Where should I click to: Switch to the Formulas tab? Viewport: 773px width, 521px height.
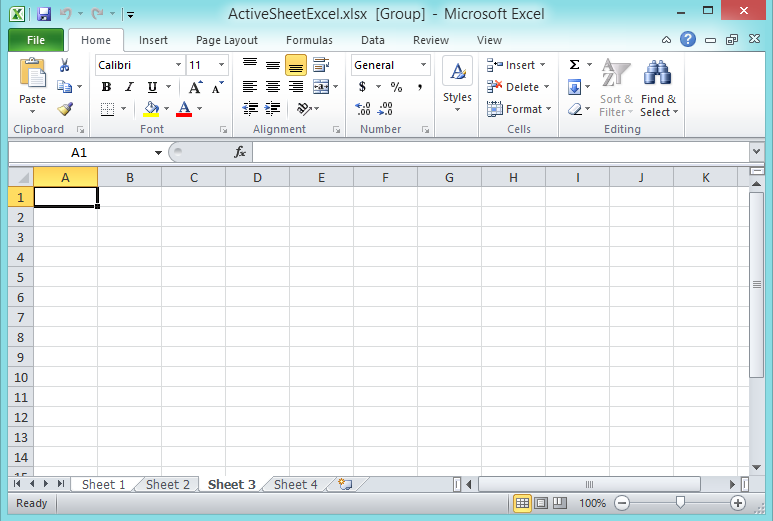[x=310, y=40]
